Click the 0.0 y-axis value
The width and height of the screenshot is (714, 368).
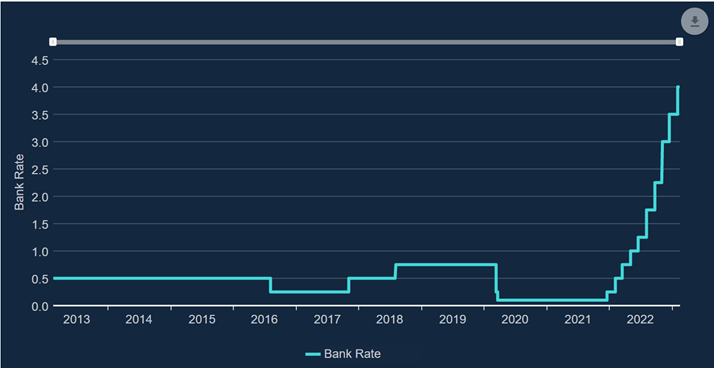click(x=39, y=306)
